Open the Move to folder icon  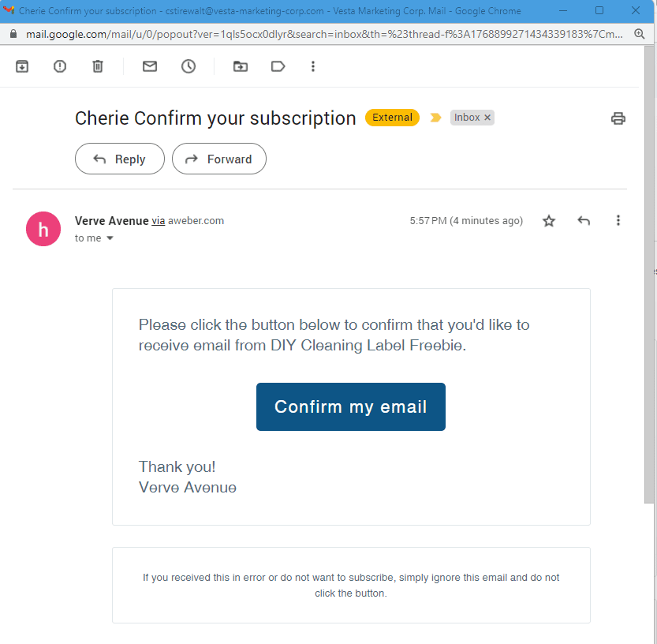pyautogui.click(x=240, y=66)
